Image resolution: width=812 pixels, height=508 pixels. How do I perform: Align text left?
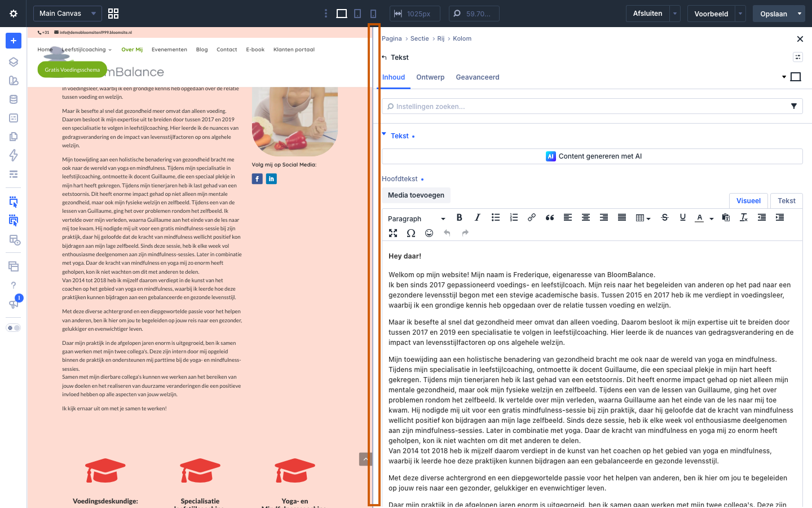[x=567, y=218]
